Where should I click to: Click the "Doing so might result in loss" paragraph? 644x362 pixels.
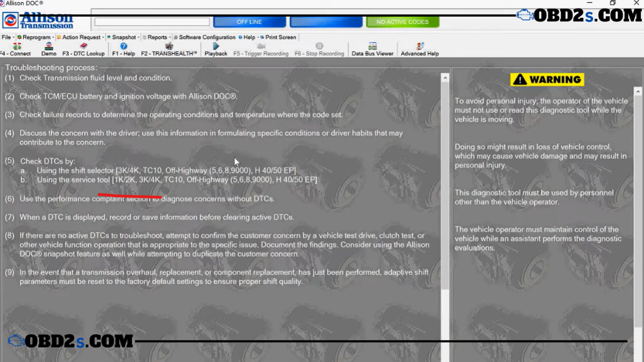540,156
